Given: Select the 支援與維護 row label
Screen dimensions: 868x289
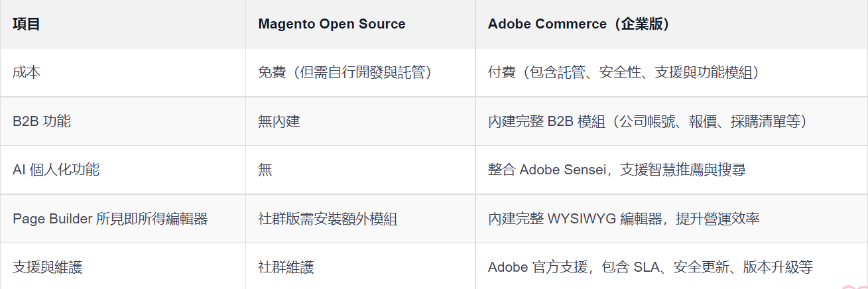Looking at the screenshot, I should (x=48, y=267).
